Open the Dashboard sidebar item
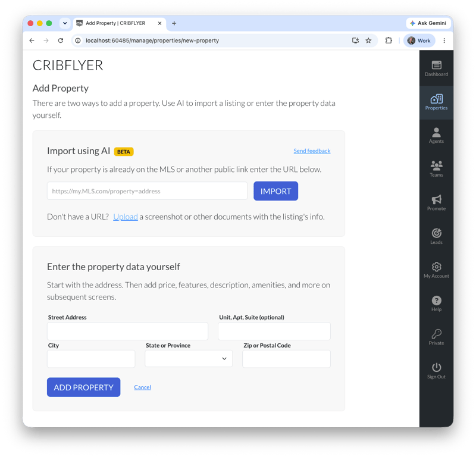476x457 pixels. point(436,68)
